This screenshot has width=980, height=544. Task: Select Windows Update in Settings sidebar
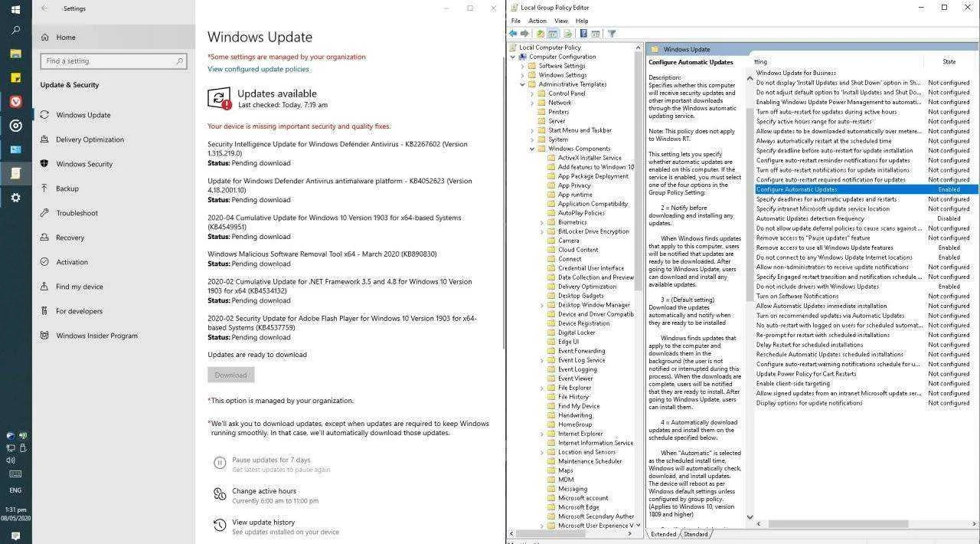point(83,115)
